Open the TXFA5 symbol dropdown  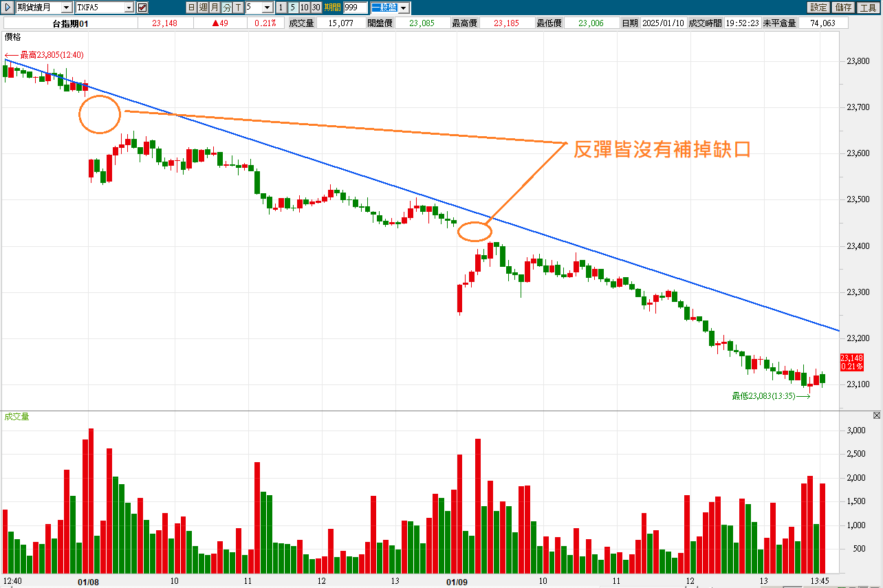pyautogui.click(x=129, y=8)
